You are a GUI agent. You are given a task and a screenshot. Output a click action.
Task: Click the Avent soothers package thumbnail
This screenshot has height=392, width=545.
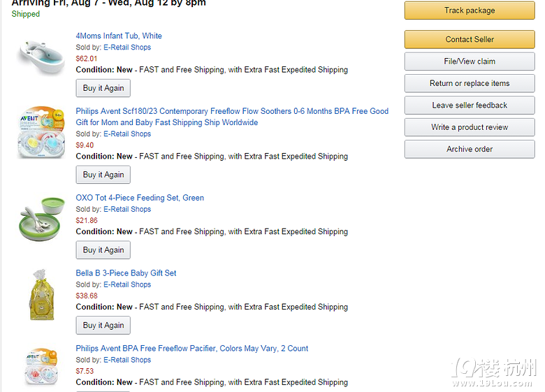tap(41, 133)
